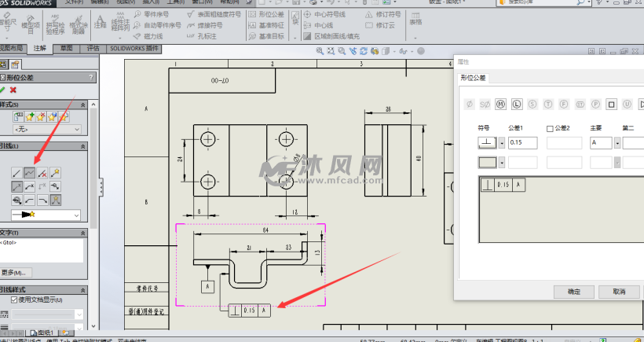This screenshot has width=644, height=342.
Task: Click the 中心线 centerline tool
Action: coord(318,25)
